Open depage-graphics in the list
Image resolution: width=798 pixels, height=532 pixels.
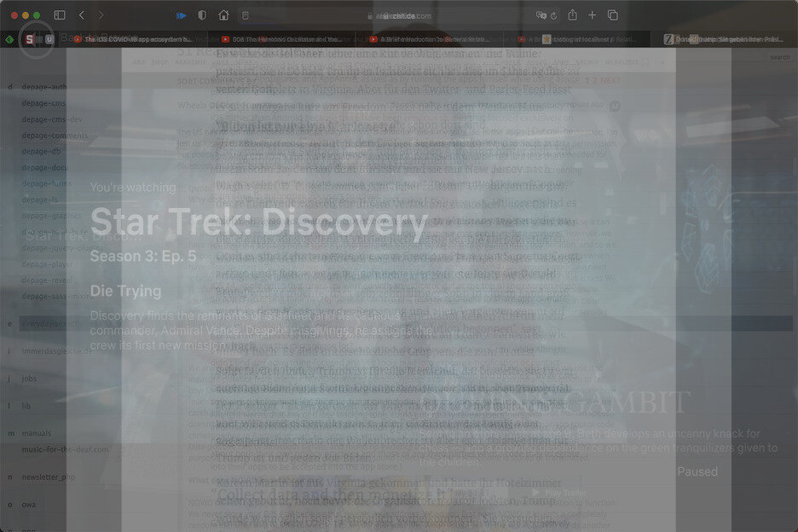(51, 216)
